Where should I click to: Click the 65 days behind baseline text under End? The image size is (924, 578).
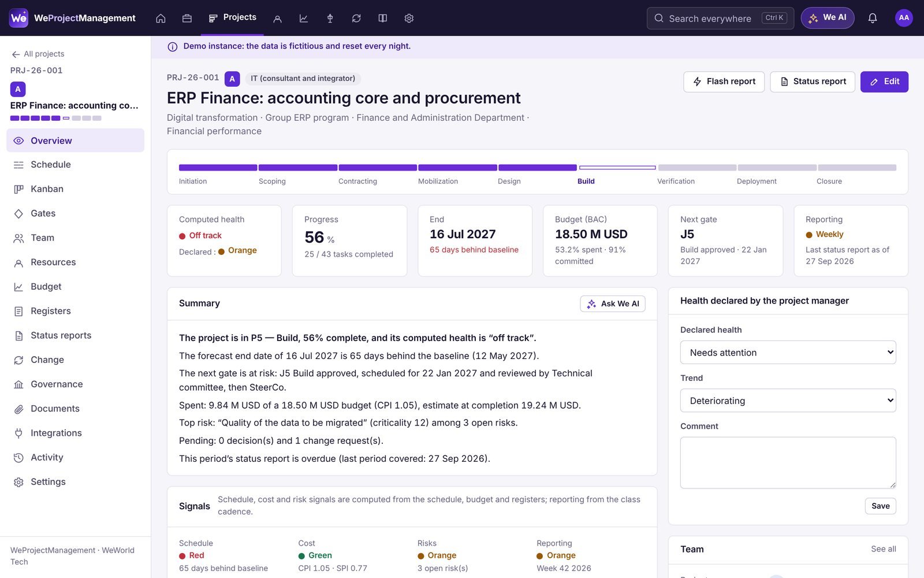coord(474,250)
